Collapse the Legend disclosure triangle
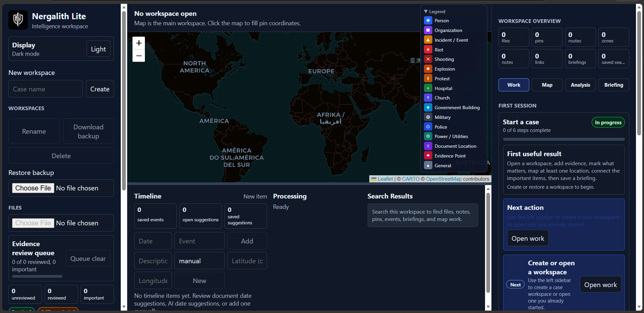This screenshot has width=644, height=313. (426, 12)
